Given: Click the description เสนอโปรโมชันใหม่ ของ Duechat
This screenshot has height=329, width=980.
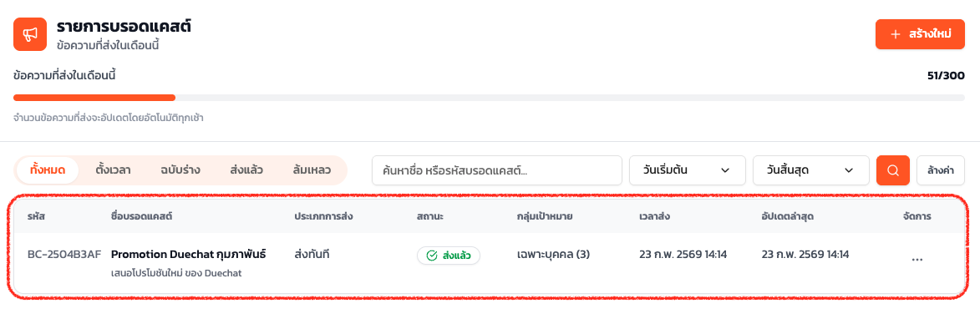Looking at the screenshot, I should tap(175, 273).
